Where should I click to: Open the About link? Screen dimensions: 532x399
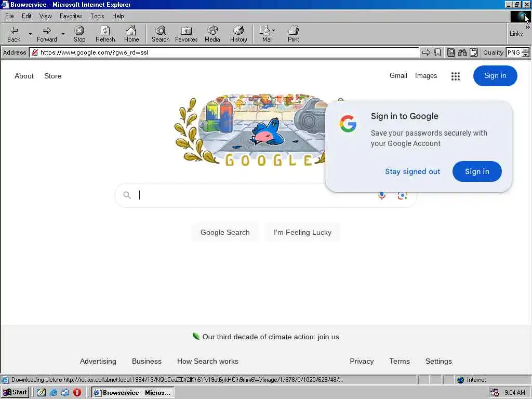24,76
